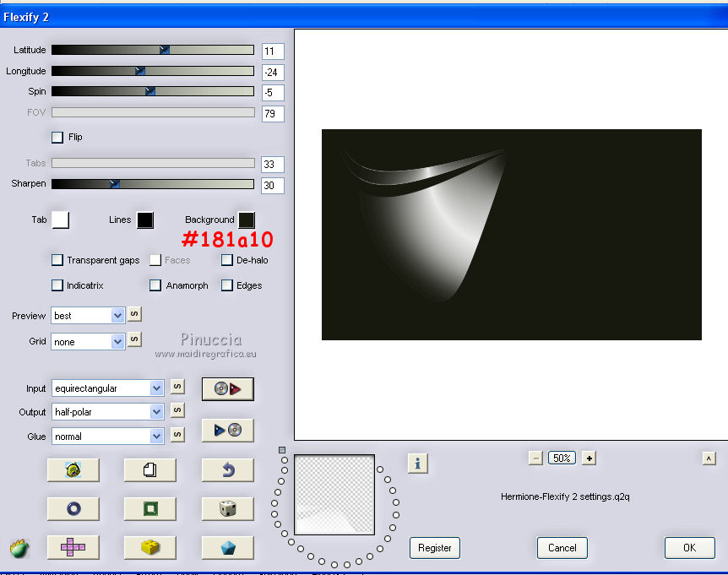
Task: Click the S button next to Grid
Action: (134, 339)
